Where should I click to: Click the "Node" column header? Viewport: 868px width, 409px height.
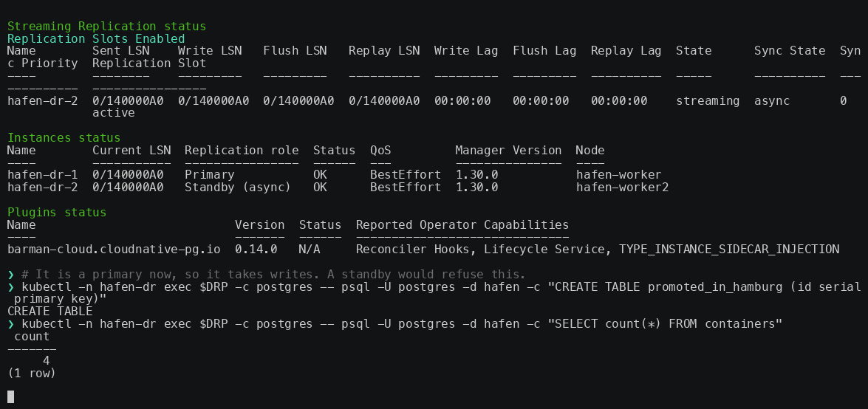[x=590, y=151]
